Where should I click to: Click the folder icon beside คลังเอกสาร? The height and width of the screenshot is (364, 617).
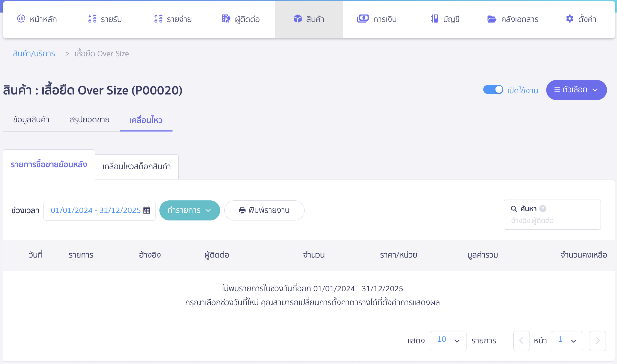(x=492, y=19)
